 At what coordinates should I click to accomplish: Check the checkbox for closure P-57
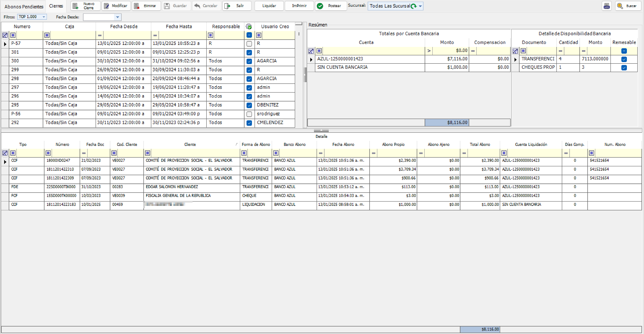(x=249, y=44)
